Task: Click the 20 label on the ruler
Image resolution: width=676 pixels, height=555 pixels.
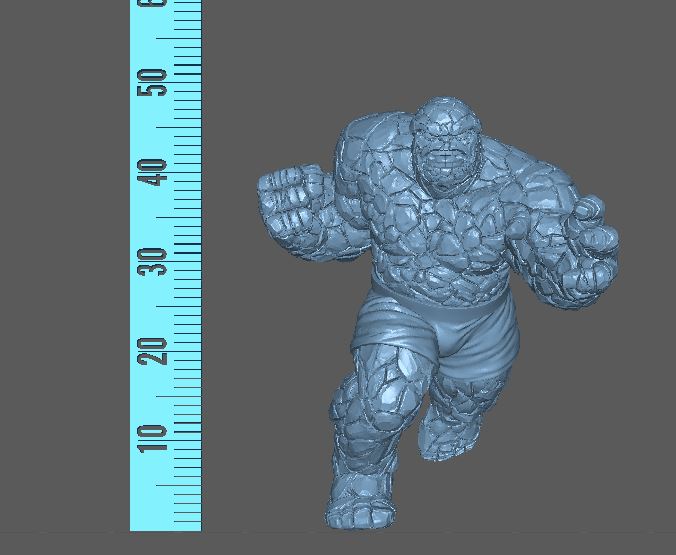Action: (154, 350)
